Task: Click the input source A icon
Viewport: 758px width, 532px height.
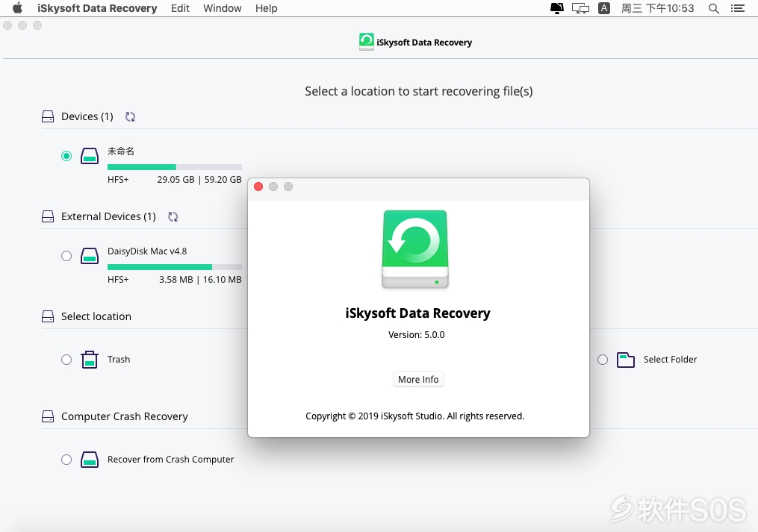Action: click(604, 8)
